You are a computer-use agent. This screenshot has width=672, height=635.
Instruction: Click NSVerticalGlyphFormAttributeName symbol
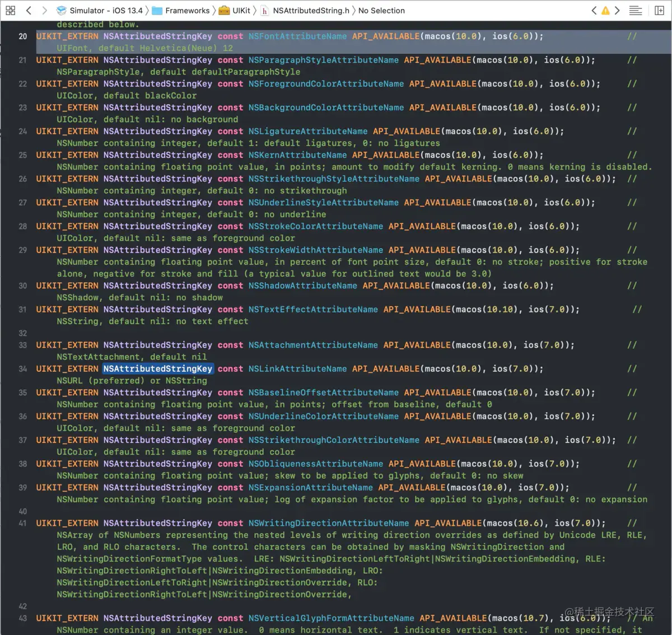[x=332, y=618]
